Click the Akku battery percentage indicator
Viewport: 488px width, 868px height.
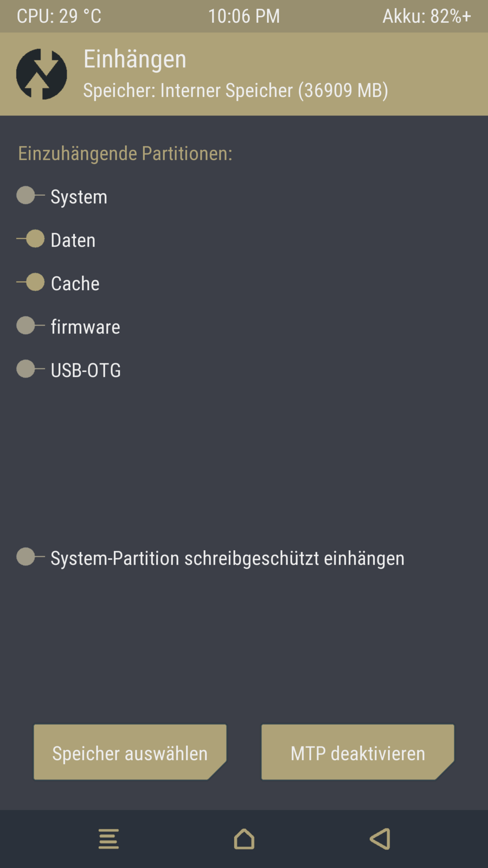coord(427,16)
